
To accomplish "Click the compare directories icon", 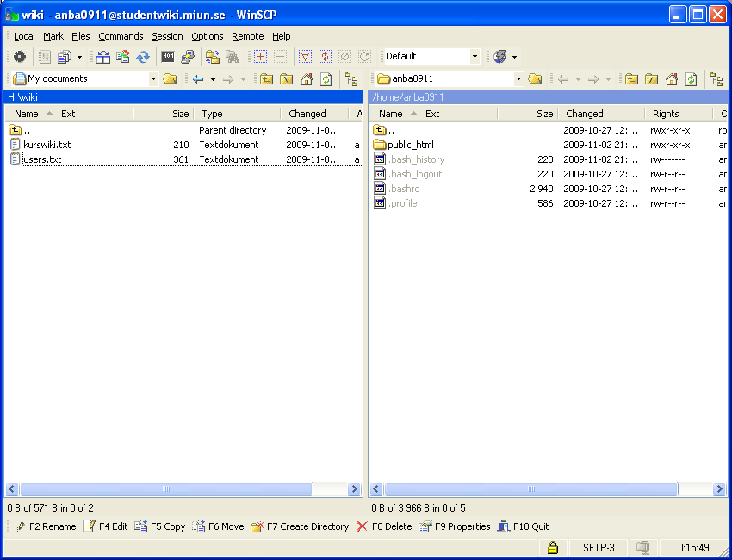I will pyautogui.click(x=102, y=57).
